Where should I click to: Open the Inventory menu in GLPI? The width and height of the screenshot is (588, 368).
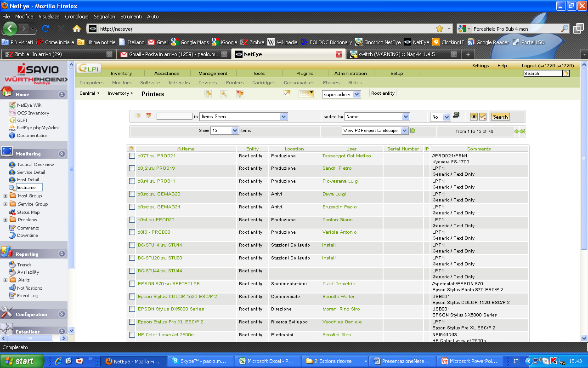tap(121, 74)
